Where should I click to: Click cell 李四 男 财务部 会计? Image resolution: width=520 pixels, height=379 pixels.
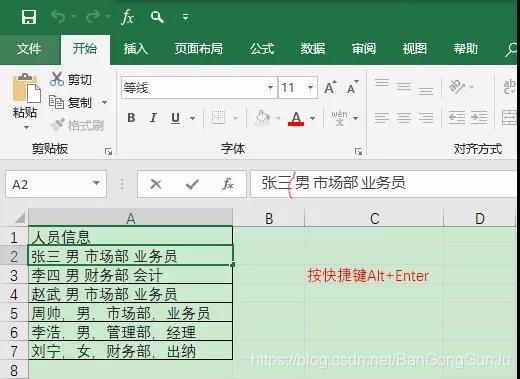tap(130, 275)
